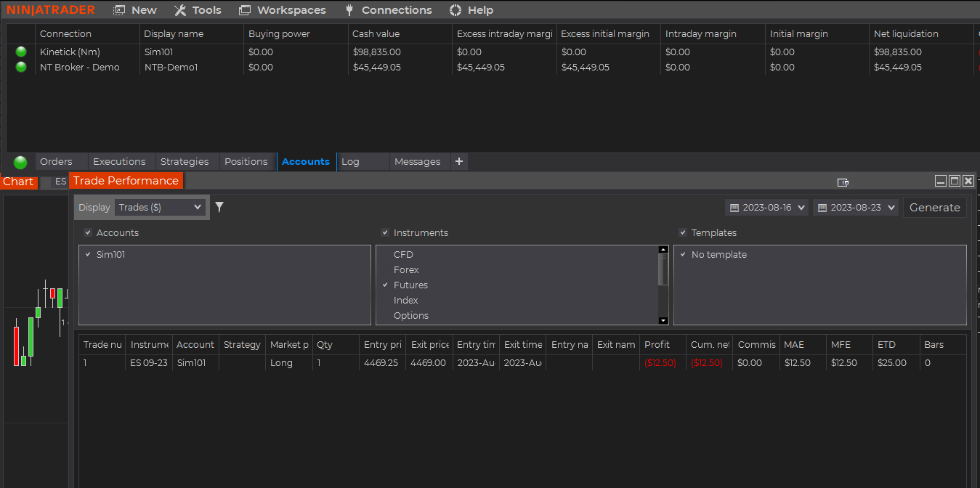Select the Chart window tab

[18, 182]
